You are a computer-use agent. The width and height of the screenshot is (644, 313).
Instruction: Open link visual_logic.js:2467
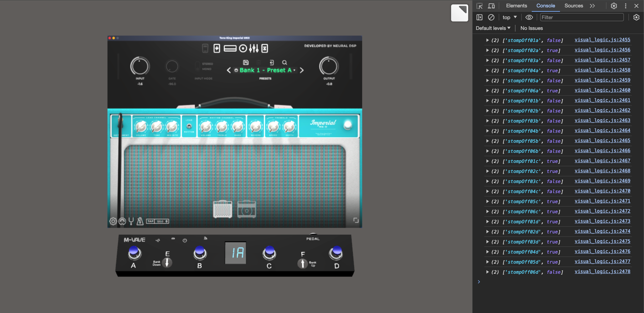[602, 161]
